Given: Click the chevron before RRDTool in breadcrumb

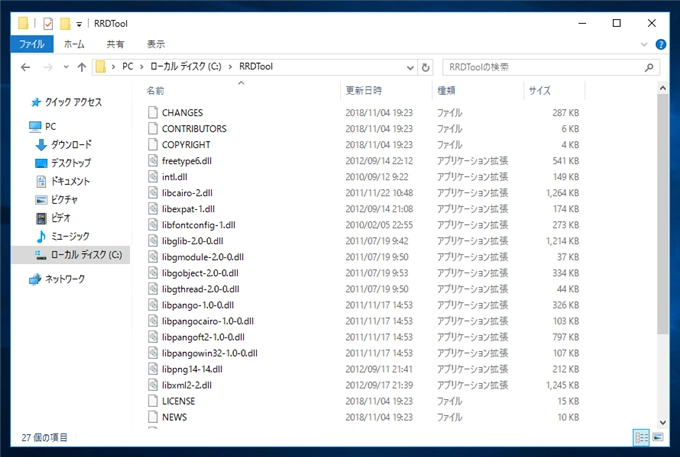Looking at the screenshot, I should point(230,67).
